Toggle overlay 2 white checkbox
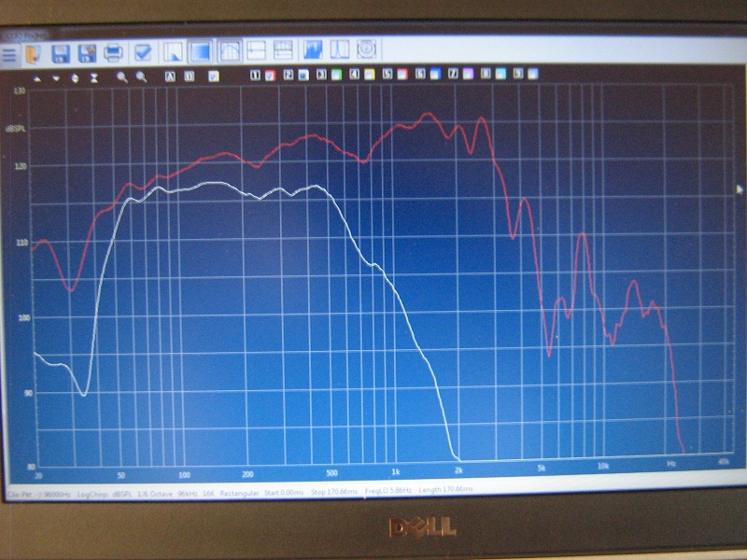This screenshot has width=747, height=560. click(x=303, y=75)
